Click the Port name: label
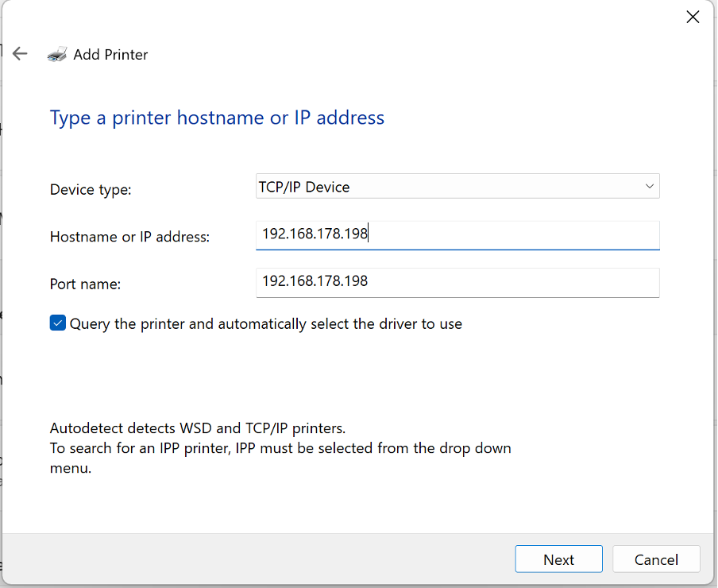The height and width of the screenshot is (588, 718). (85, 284)
